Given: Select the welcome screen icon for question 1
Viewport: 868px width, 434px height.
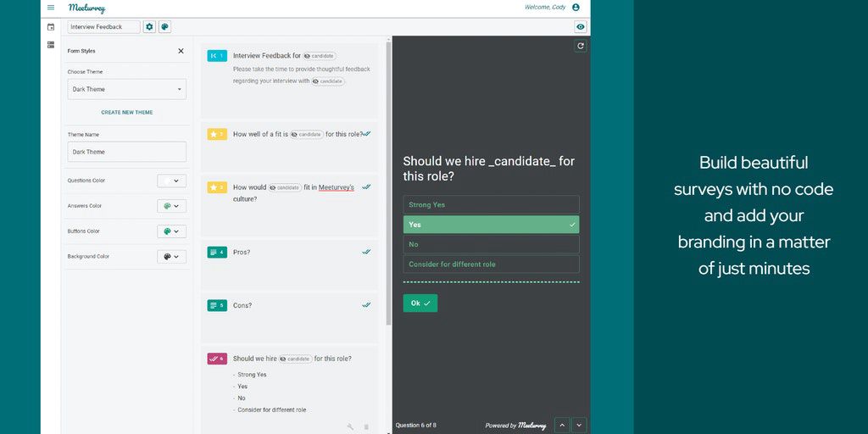Looking at the screenshot, I should (x=217, y=55).
